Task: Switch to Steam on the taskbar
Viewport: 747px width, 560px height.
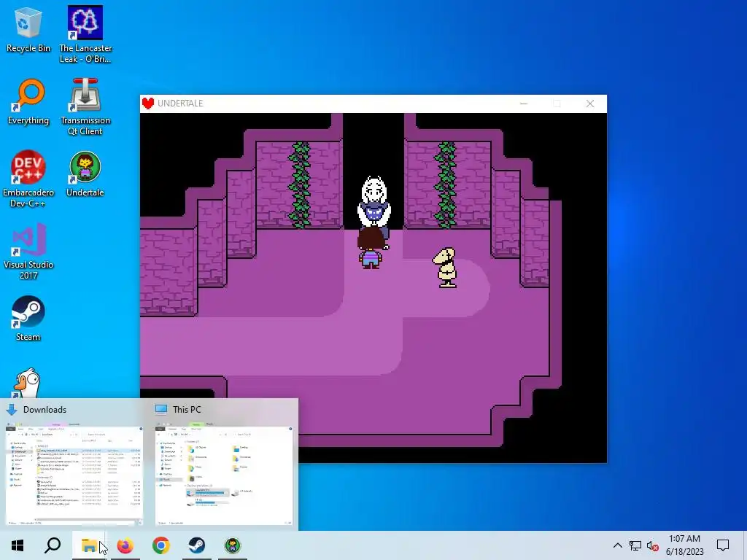Action: pyautogui.click(x=197, y=545)
